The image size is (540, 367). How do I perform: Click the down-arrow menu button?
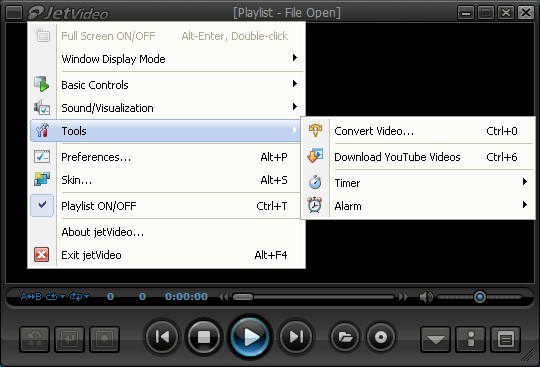tap(436, 340)
